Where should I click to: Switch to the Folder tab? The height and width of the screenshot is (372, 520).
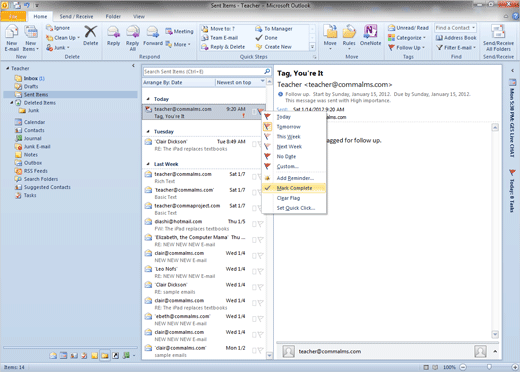(113, 16)
